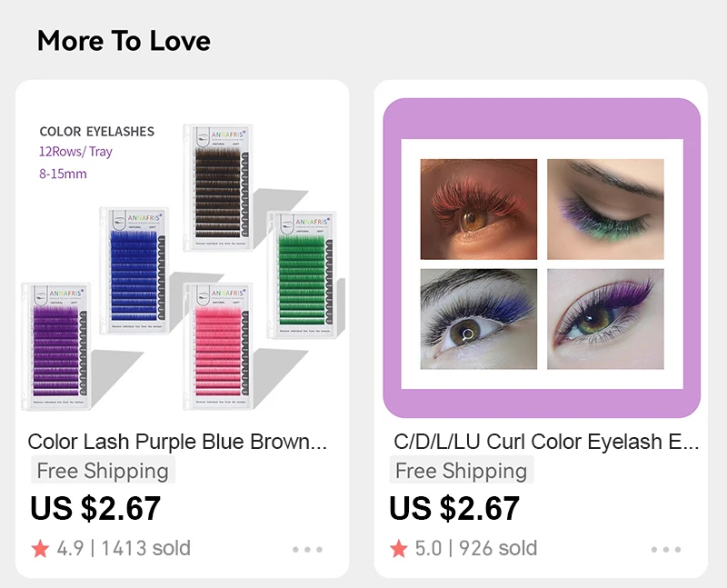This screenshot has height=588, width=727.
Task: Click the purple winged lash eye photo
Action: click(605, 319)
